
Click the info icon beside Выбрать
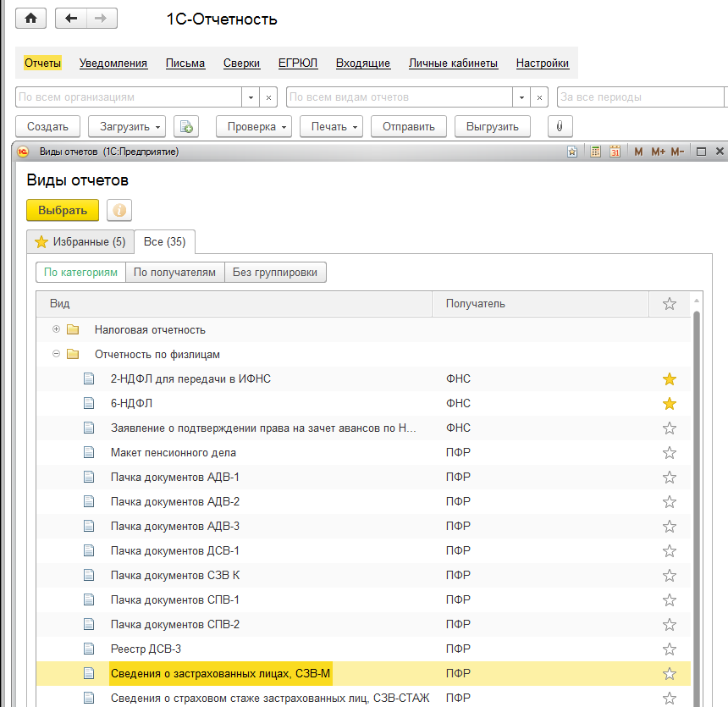pos(119,210)
